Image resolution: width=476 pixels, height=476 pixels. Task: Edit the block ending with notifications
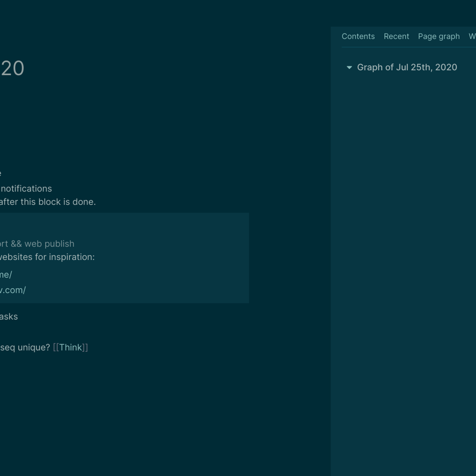(26, 189)
